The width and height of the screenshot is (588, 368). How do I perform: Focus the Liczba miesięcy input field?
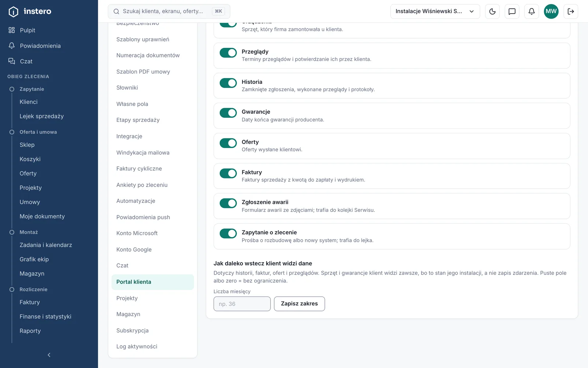click(x=242, y=304)
